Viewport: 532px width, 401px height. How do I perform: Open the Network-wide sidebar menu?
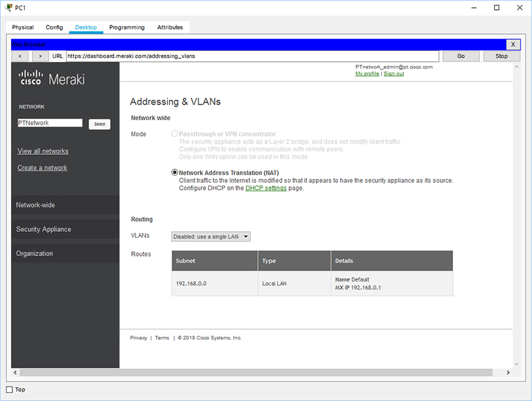point(65,204)
